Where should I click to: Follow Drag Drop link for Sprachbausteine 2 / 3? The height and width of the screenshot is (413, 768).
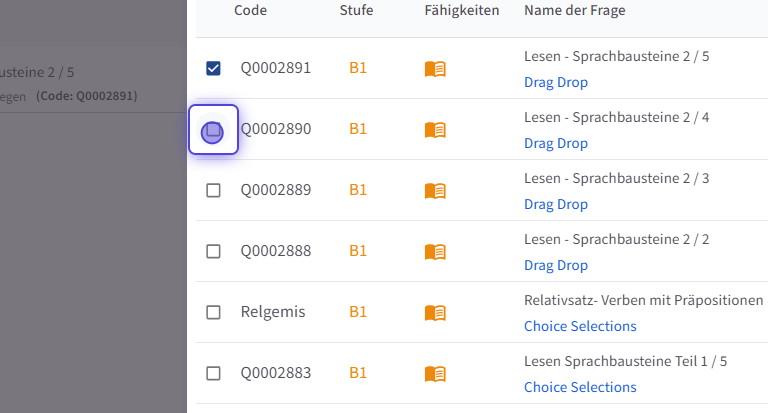click(556, 204)
